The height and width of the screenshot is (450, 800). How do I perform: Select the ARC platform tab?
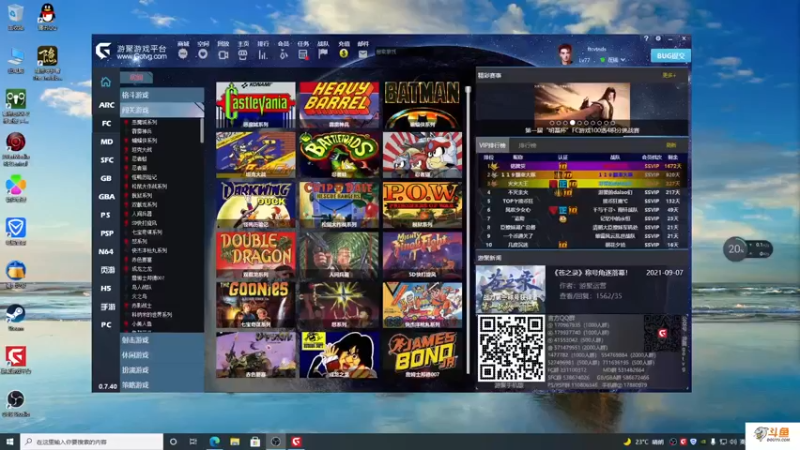click(x=106, y=105)
